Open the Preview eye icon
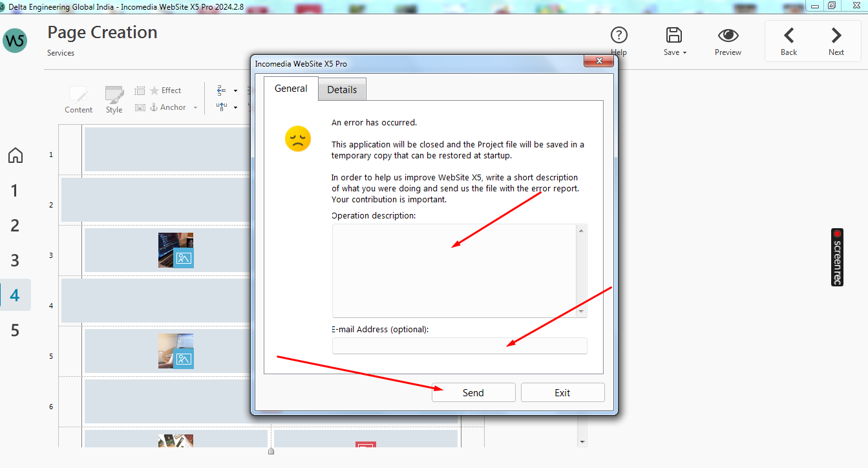This screenshot has width=868, height=468. (728, 36)
